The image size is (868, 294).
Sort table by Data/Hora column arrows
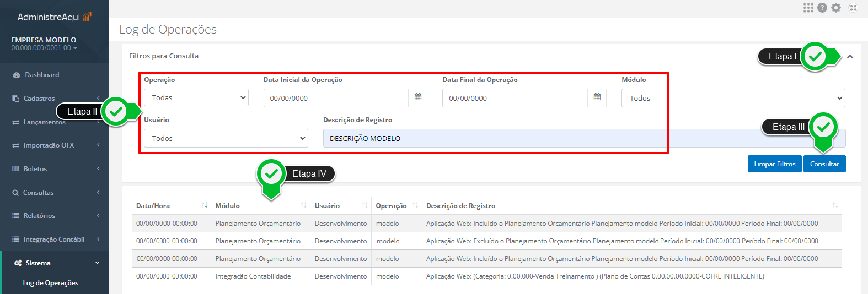pos(205,205)
